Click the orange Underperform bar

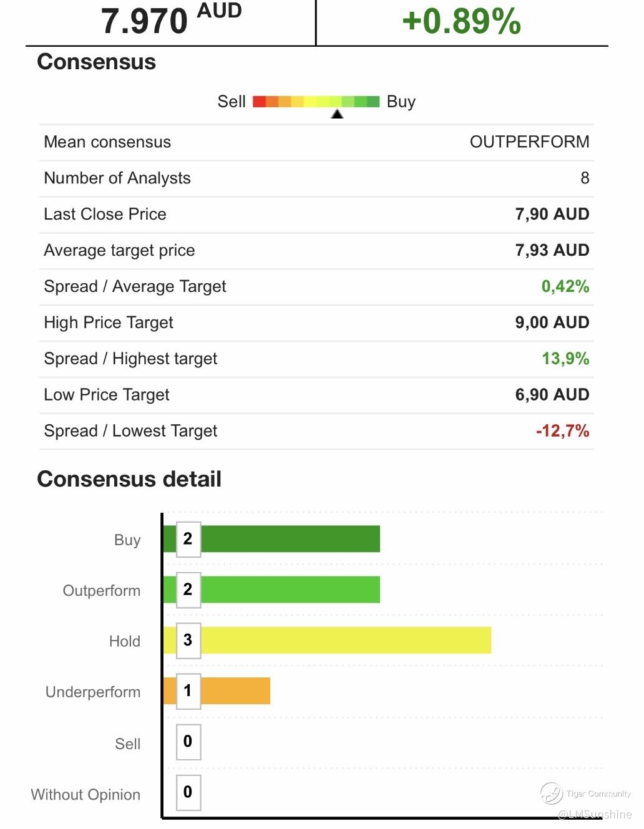217,691
